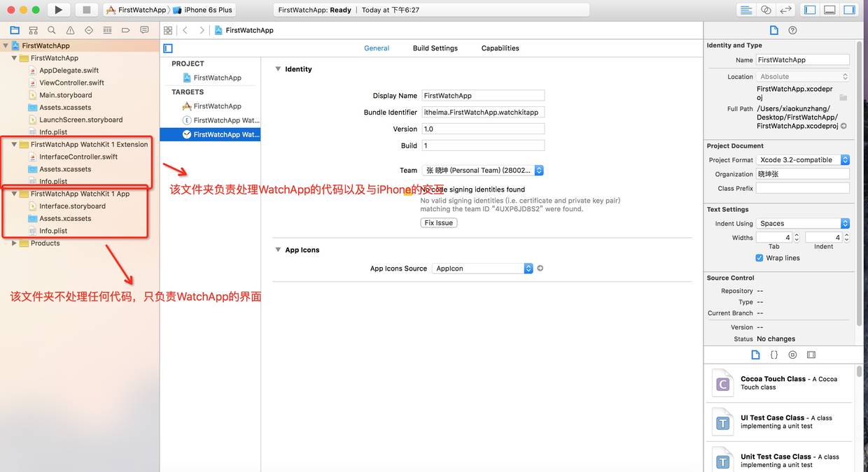The height and width of the screenshot is (472, 868).
Task: Hide the project and targets list
Action: point(168,48)
